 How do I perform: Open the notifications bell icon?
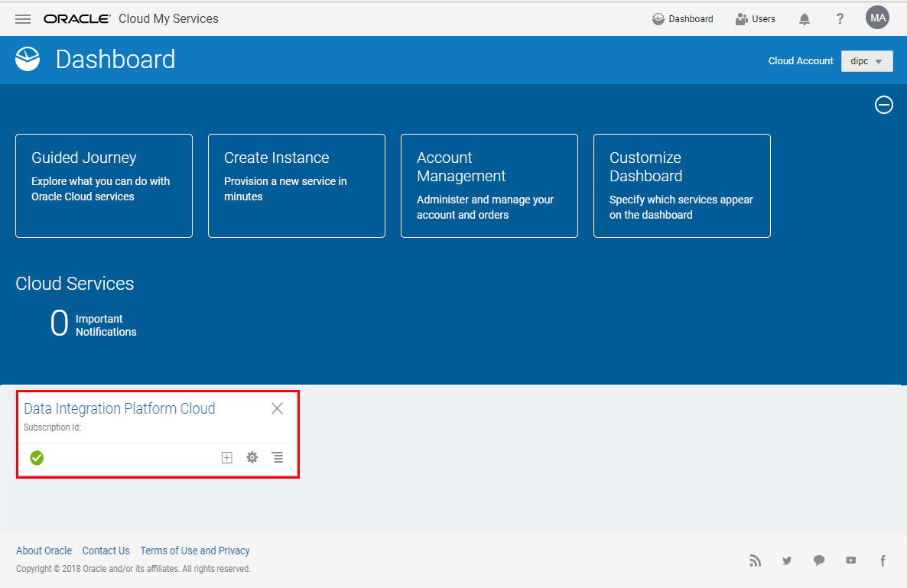804,18
